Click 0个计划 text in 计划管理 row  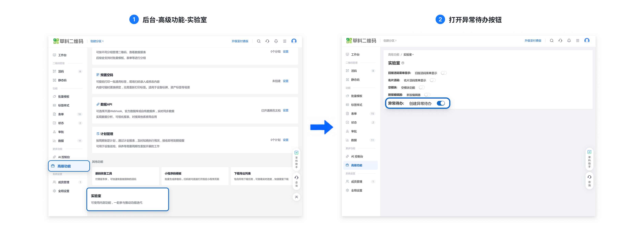pos(275,140)
